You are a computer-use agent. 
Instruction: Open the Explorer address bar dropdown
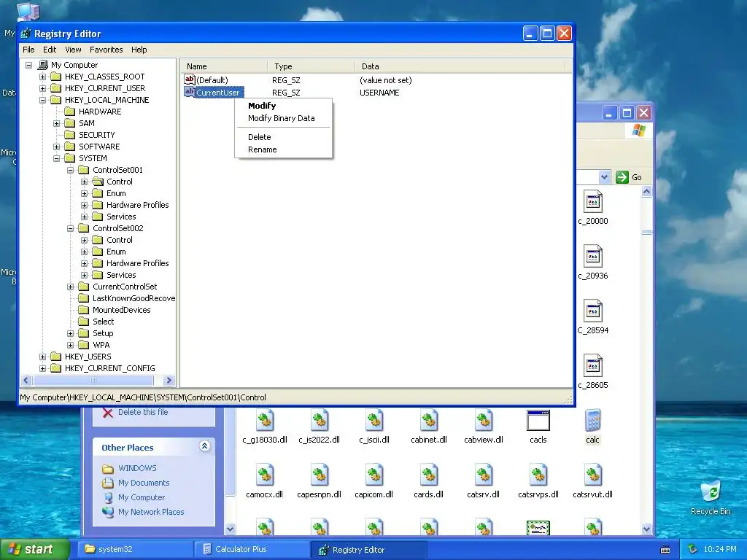coord(604,177)
